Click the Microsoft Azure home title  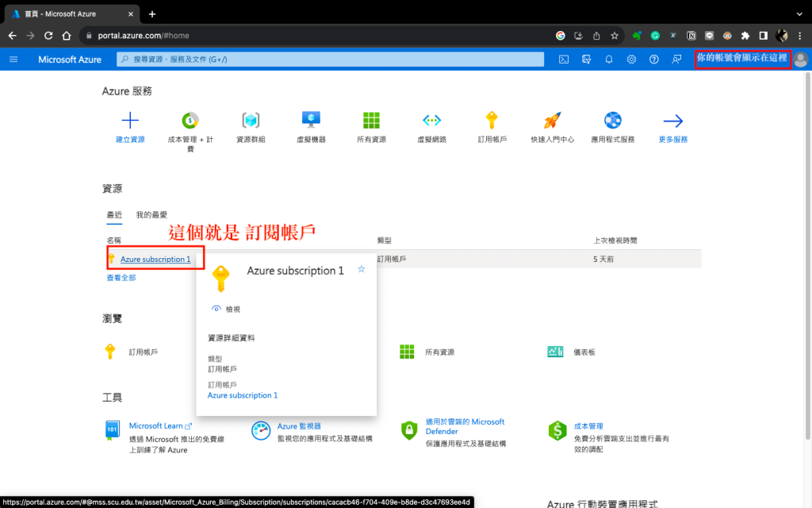coord(70,60)
